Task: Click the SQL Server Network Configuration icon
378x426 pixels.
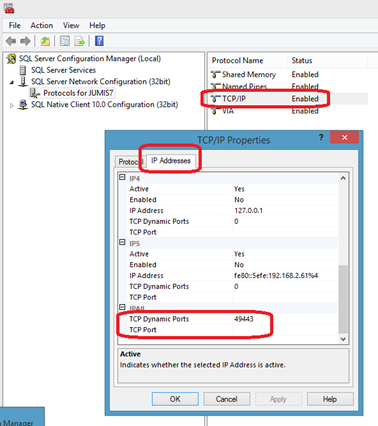Action: [23, 81]
